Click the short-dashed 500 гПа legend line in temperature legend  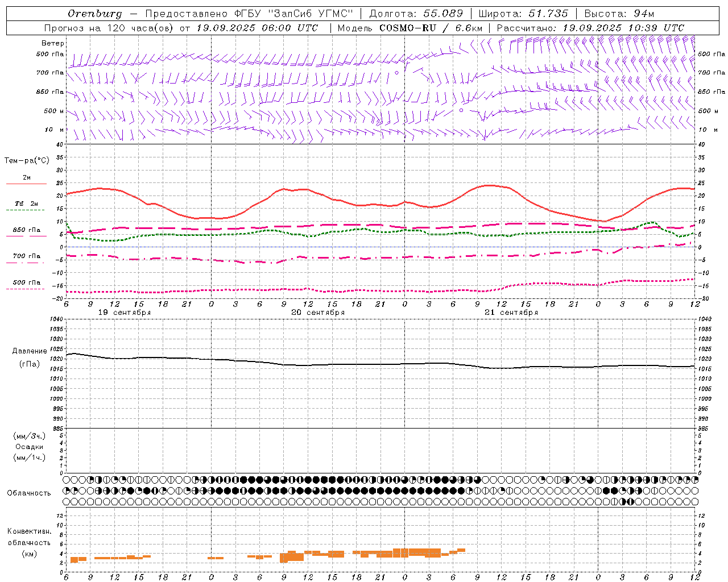(26, 289)
